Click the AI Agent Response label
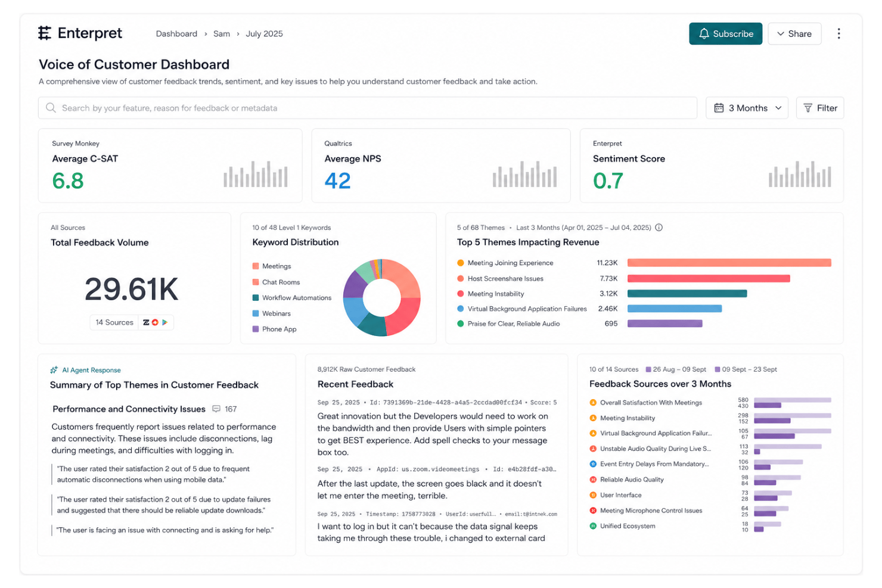The image size is (882, 588). 92,370
